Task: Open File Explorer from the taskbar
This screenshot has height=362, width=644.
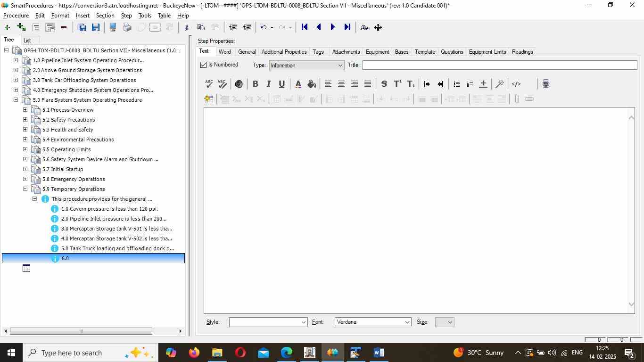Action: click(217, 353)
